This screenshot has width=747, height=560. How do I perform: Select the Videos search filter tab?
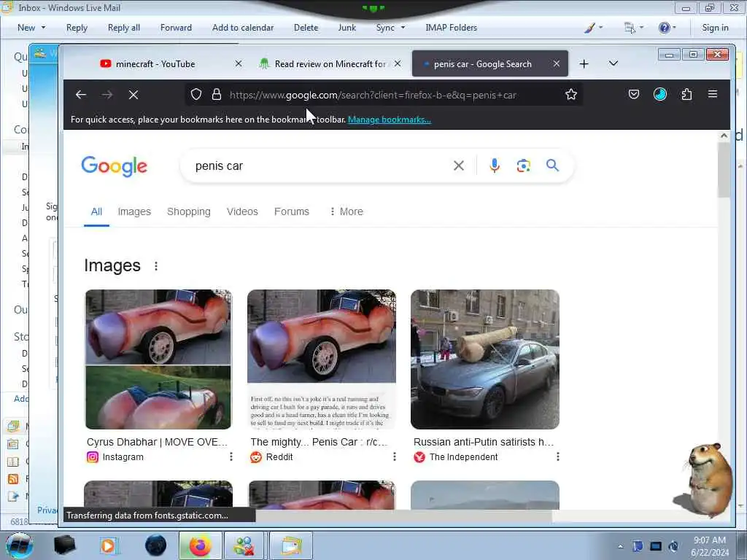coord(242,211)
